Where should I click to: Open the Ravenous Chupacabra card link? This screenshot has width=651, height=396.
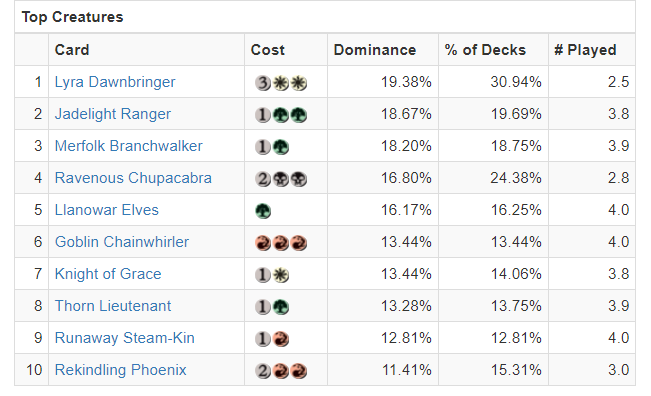tap(133, 178)
